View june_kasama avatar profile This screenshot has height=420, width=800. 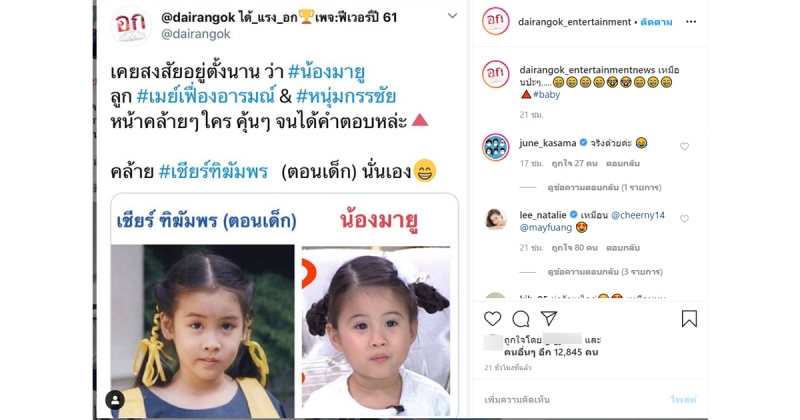(495, 147)
